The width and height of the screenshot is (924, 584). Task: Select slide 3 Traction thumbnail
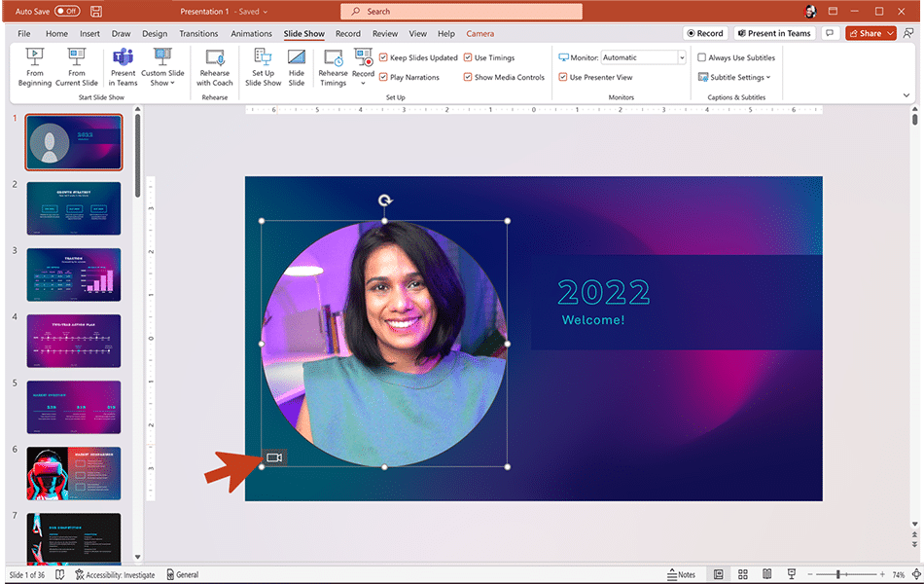click(x=74, y=274)
